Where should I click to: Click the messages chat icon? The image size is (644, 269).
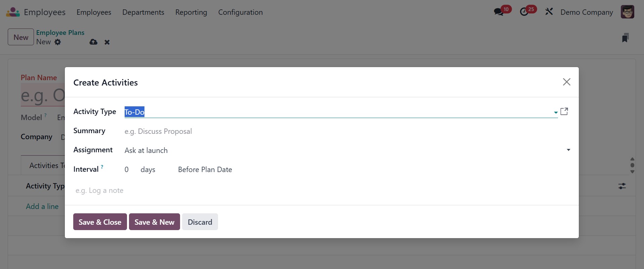(x=498, y=12)
